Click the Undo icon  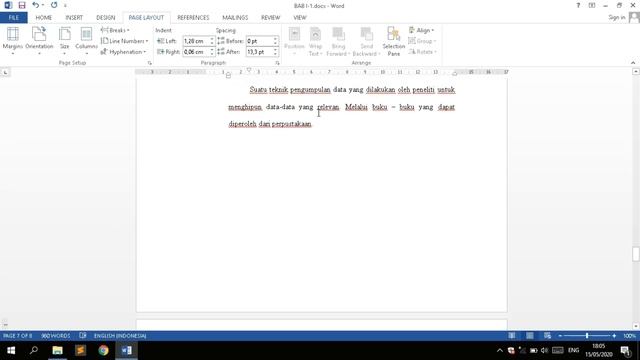tap(36, 5)
